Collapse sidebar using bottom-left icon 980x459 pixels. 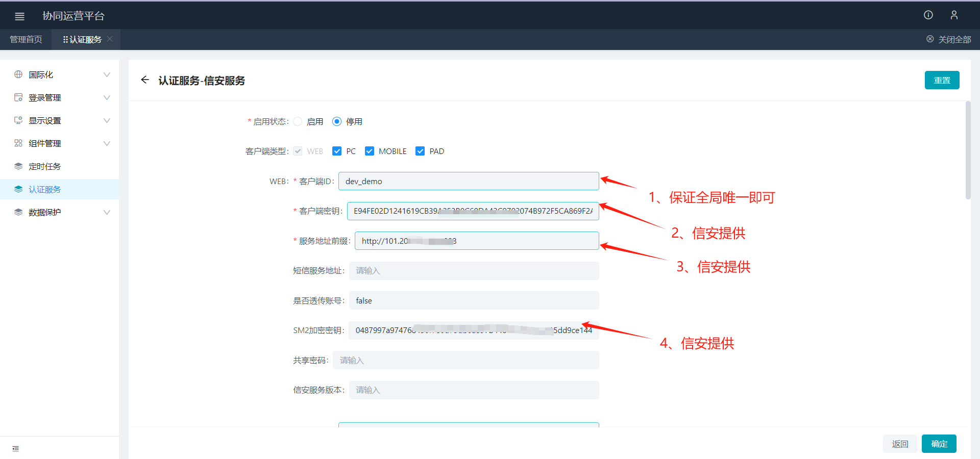(15, 449)
